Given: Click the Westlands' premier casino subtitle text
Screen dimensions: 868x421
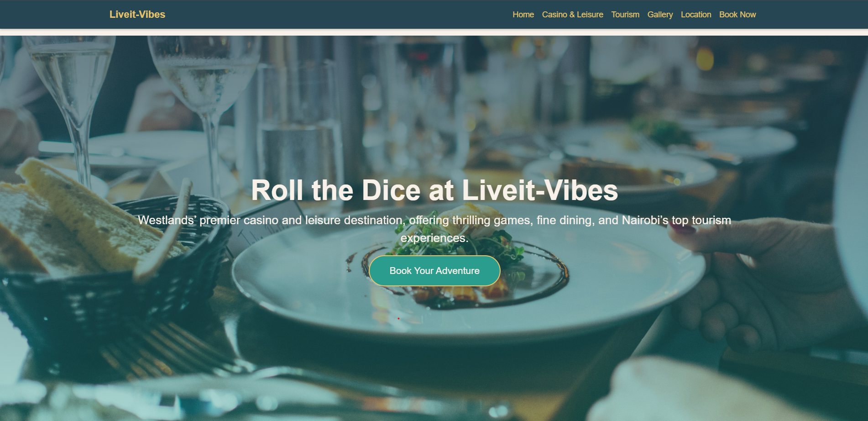Looking at the screenshot, I should [434, 229].
